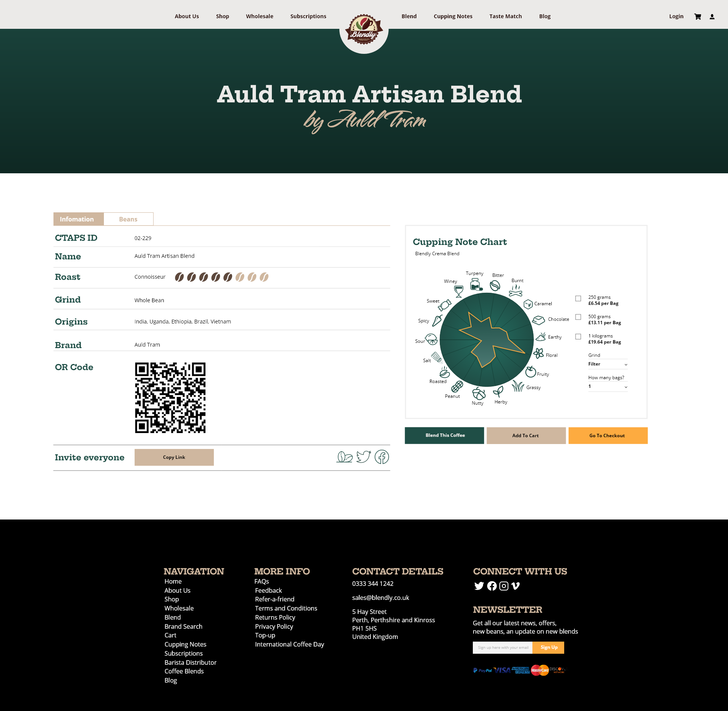Open Blend in top menu
Image resolution: width=728 pixels, height=711 pixels.
pyautogui.click(x=409, y=16)
